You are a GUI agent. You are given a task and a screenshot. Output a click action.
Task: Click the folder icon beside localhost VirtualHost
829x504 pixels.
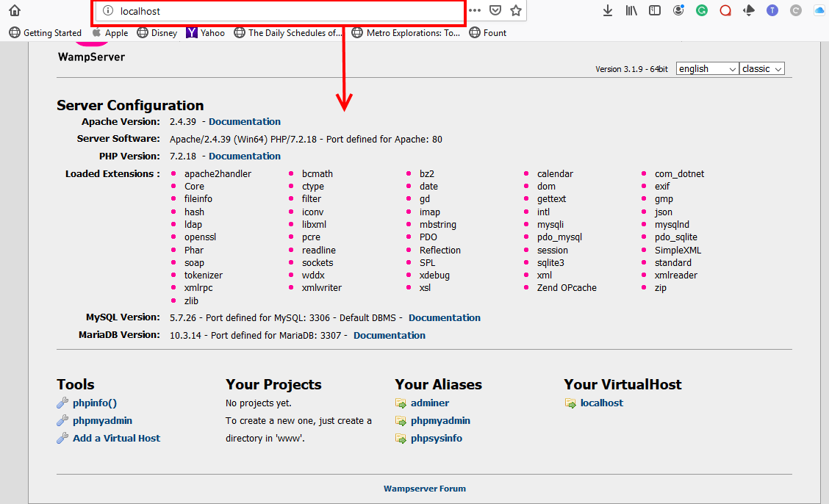[570, 403]
